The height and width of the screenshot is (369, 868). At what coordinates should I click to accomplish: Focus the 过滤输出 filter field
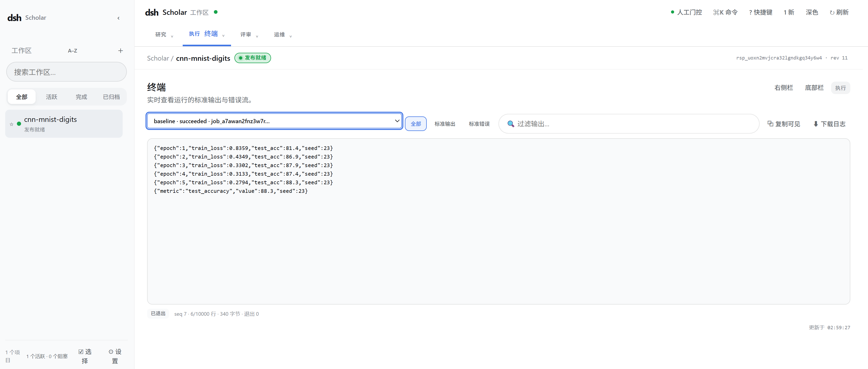(x=629, y=124)
